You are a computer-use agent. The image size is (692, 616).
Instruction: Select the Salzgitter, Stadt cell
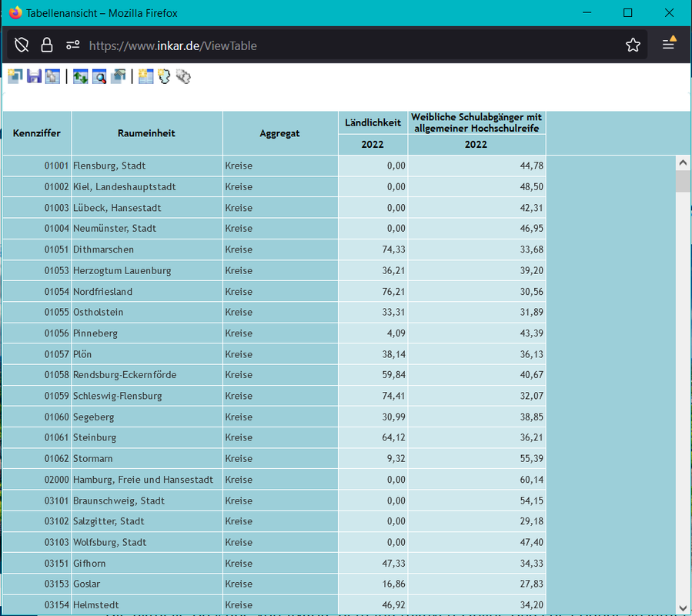(x=147, y=521)
